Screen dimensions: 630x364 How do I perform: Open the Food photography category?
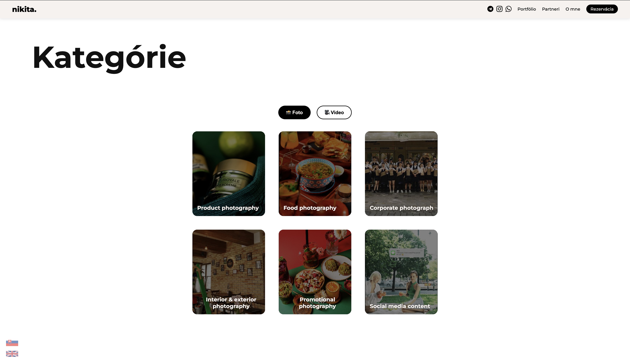[315, 173]
